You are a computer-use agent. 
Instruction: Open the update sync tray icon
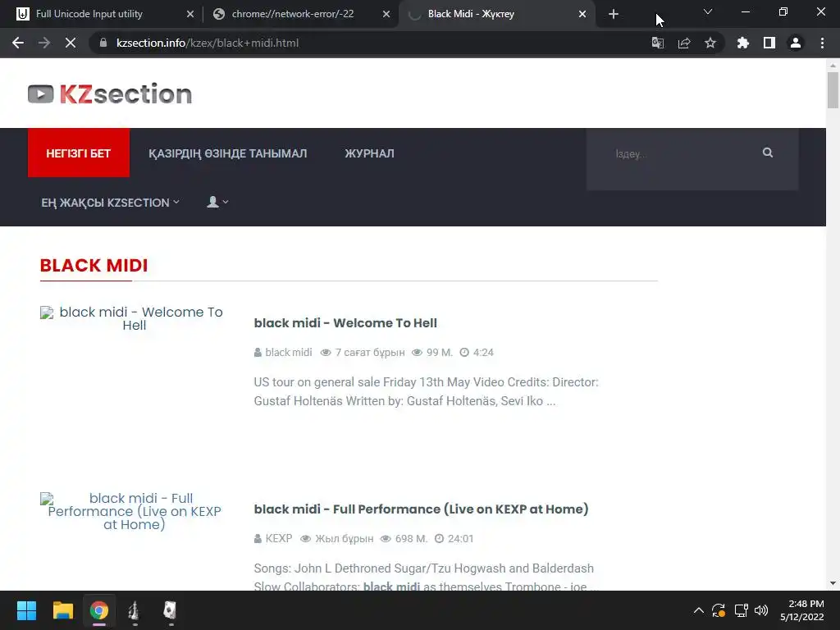coord(719,610)
